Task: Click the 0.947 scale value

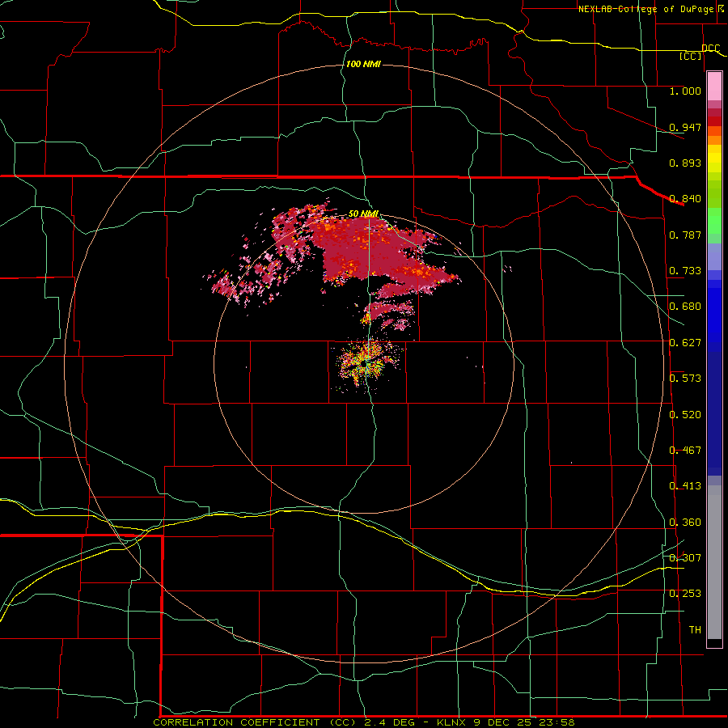Action: tap(685, 127)
